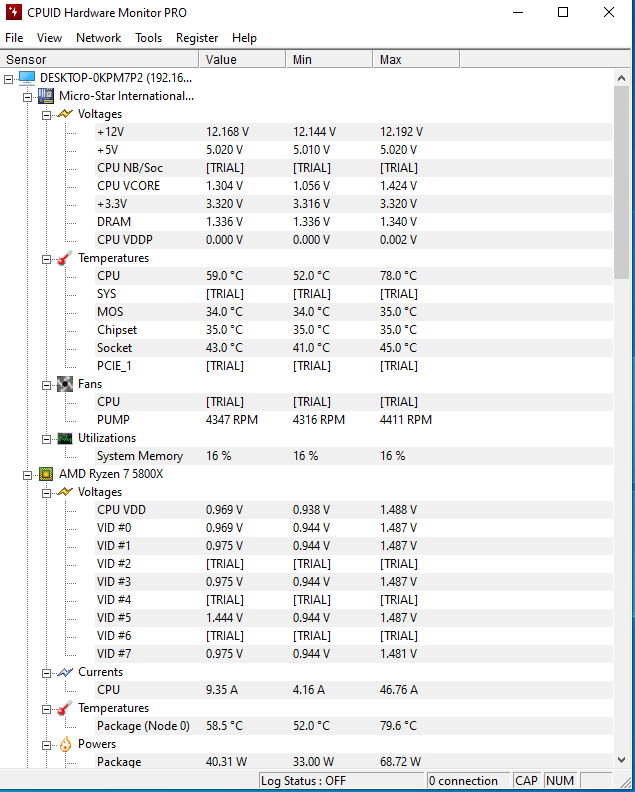This screenshot has width=635, height=792.
Task: Click the Ryzen Voltages lightning icon
Action: (x=65, y=491)
